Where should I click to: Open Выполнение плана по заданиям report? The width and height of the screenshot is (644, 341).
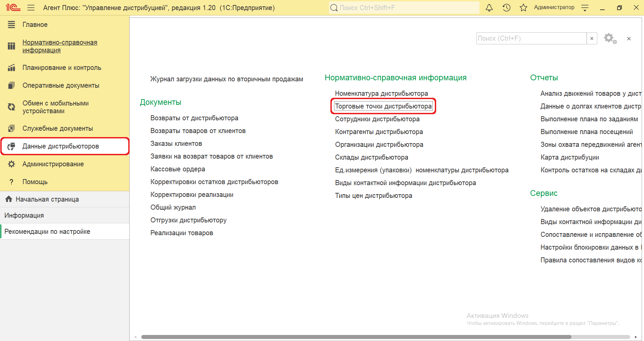tap(589, 119)
